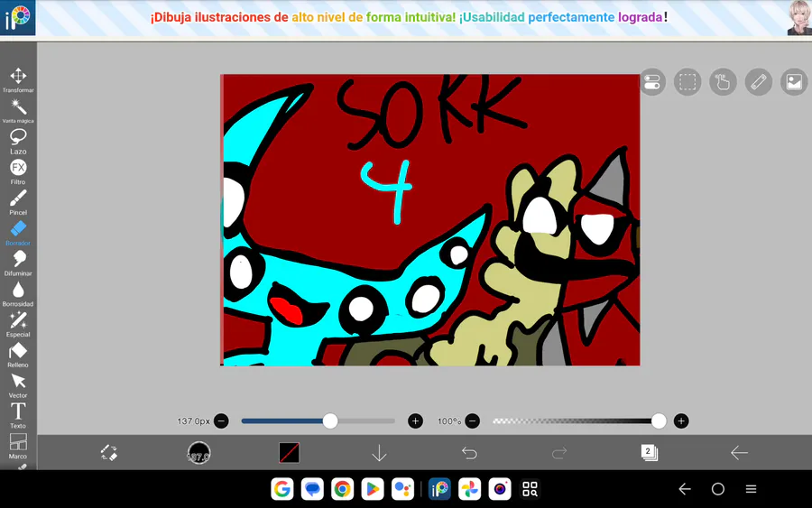This screenshot has height=508, width=812.
Task: Redo the undone stroke
Action: [x=559, y=453]
